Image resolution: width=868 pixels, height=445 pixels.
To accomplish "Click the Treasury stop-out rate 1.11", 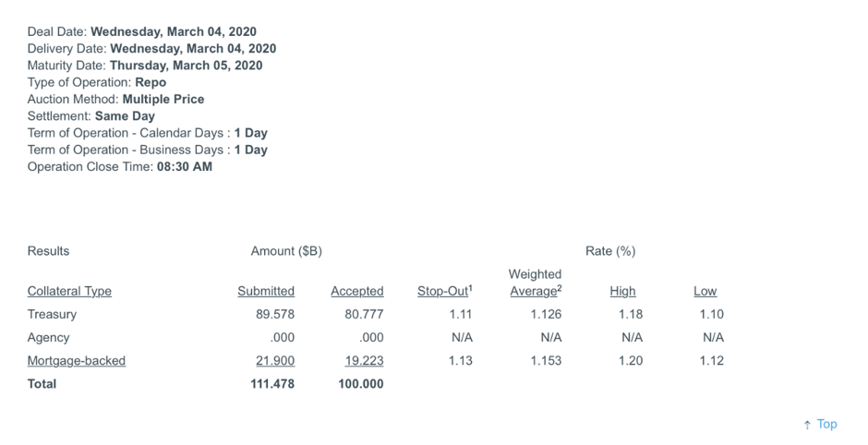I will tap(461, 315).
